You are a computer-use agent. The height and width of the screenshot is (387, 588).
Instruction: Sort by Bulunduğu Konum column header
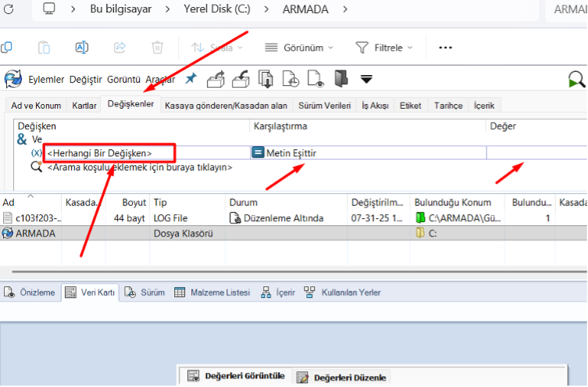[x=458, y=202]
